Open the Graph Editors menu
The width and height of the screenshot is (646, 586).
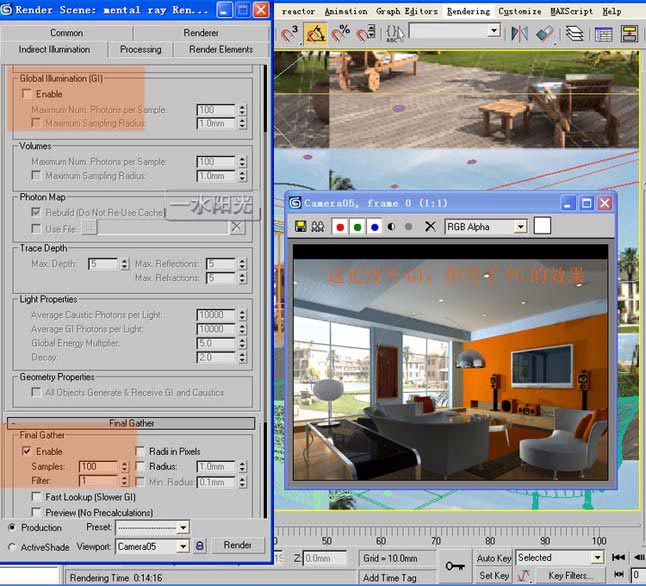[407, 12]
